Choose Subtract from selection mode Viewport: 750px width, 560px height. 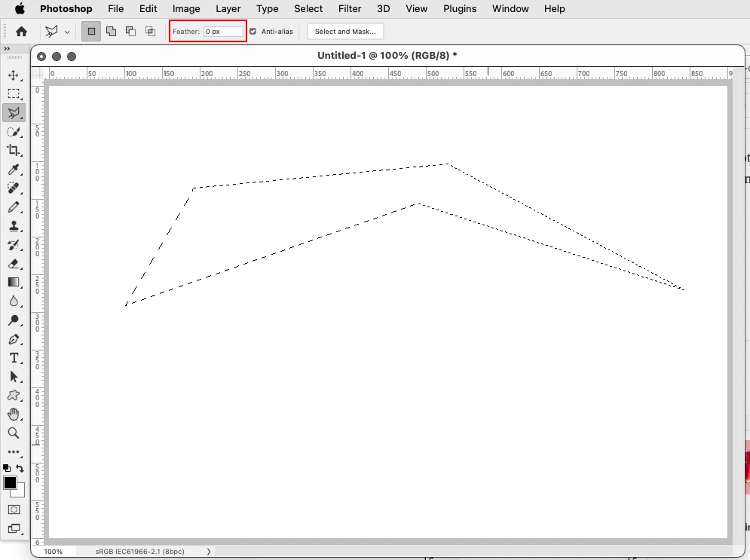click(130, 32)
